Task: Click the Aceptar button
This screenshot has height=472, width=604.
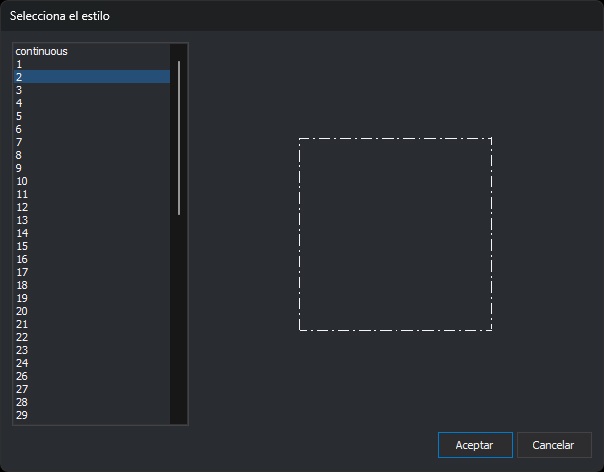Action: (x=475, y=445)
